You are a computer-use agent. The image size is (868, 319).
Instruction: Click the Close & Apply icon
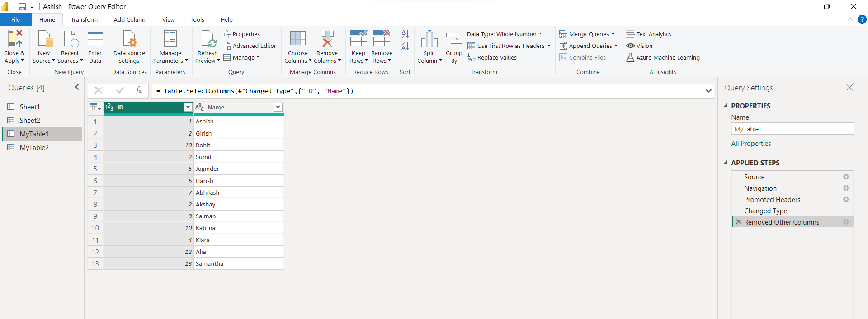tap(14, 39)
